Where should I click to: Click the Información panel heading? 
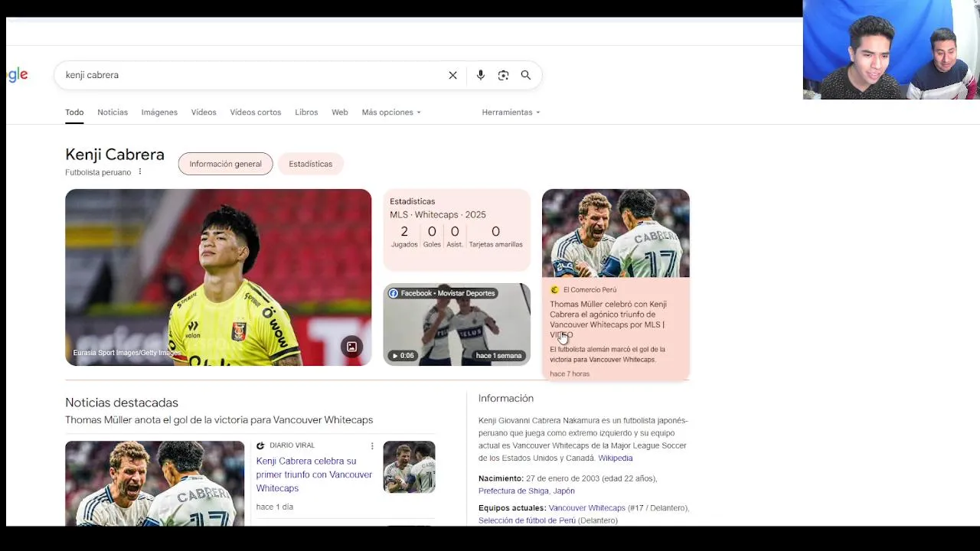click(506, 399)
